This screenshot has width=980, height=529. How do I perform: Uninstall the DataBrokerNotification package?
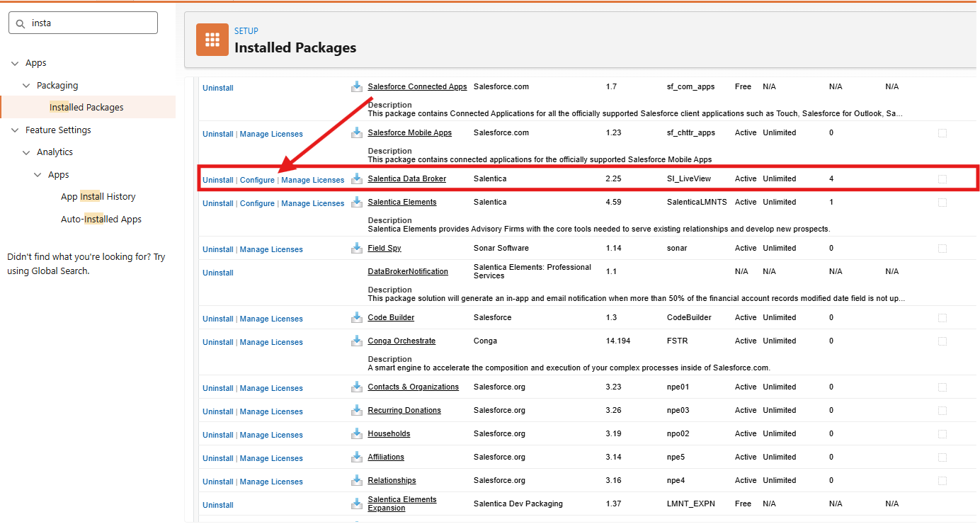tap(217, 273)
